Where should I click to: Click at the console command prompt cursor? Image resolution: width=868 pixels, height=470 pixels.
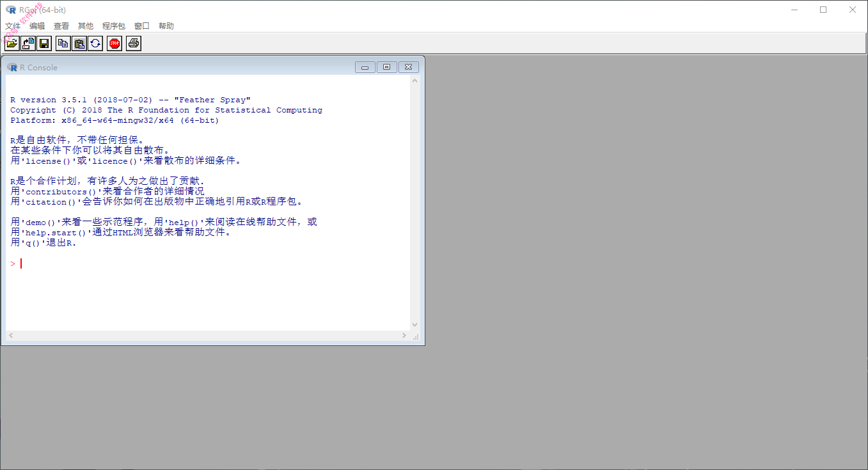pos(21,263)
